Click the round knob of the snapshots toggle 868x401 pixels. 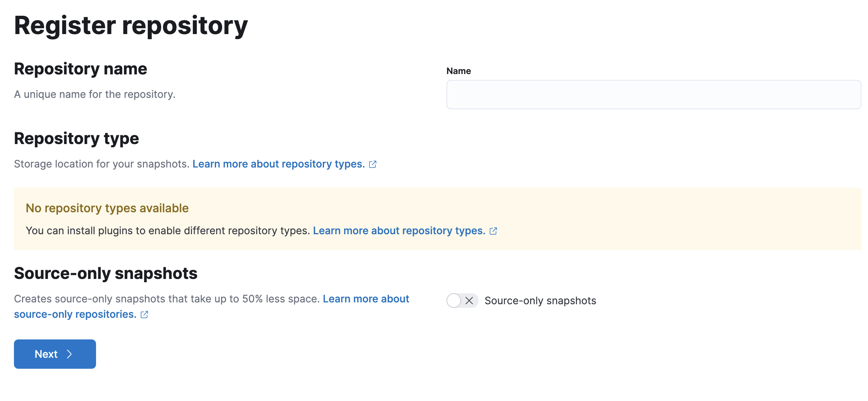455,301
